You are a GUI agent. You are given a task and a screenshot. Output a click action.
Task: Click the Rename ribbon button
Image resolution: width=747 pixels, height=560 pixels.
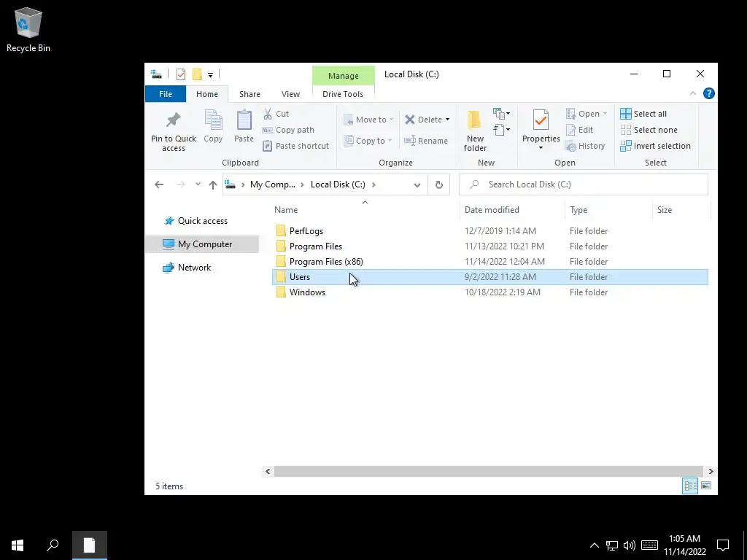tap(426, 141)
